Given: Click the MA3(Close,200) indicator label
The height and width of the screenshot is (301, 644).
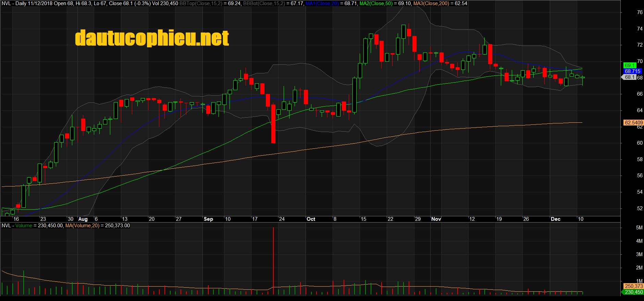Looking at the screenshot, I should [431, 3].
